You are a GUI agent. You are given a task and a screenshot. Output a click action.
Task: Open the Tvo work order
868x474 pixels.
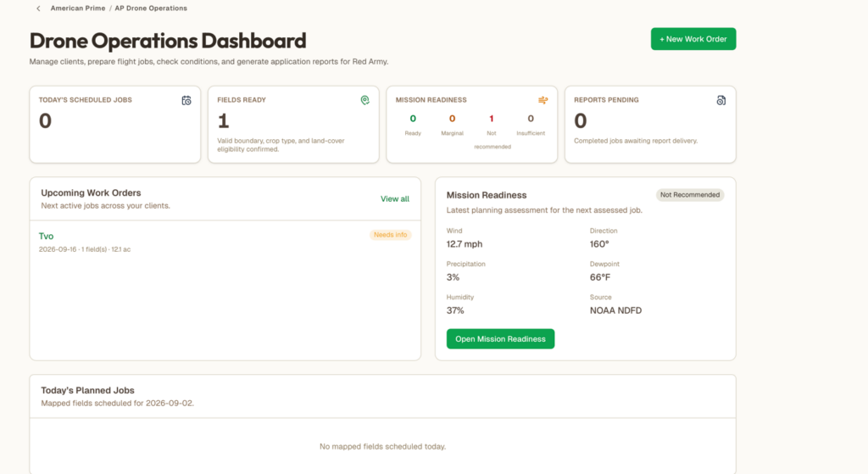[x=46, y=236]
